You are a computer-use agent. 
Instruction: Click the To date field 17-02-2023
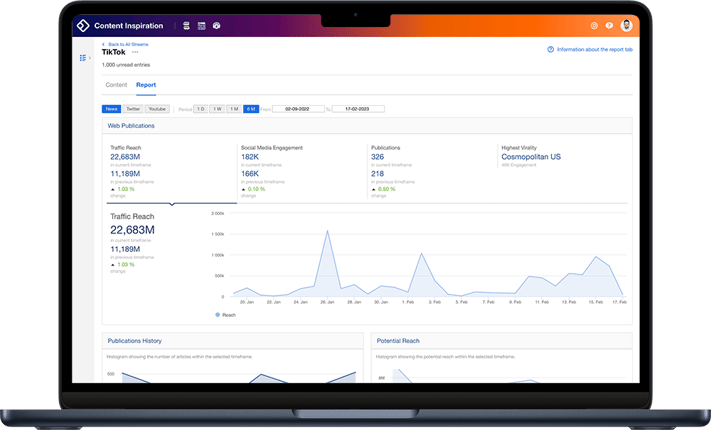point(358,109)
